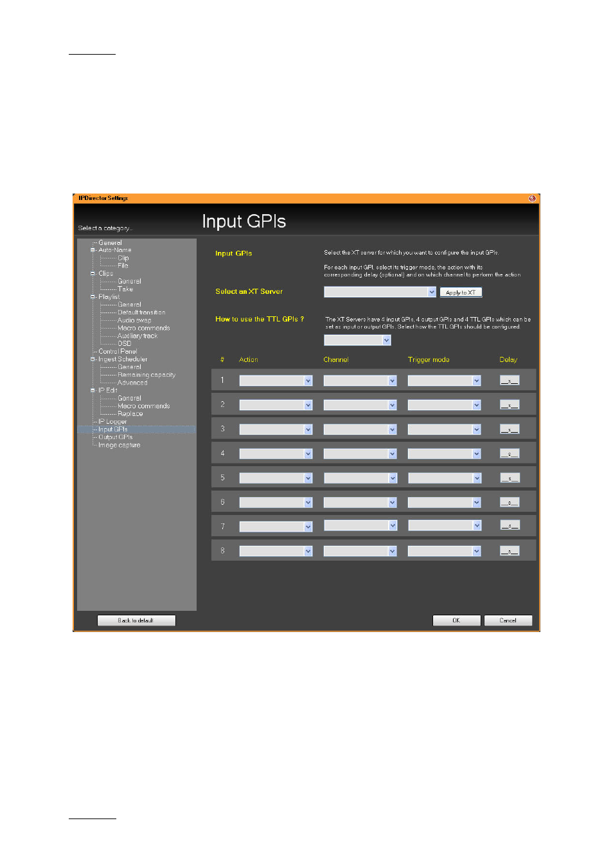Viewport: 613px width, 868px height.
Task: Select Auxiliary track under Playlist
Action: pyautogui.click(x=138, y=336)
